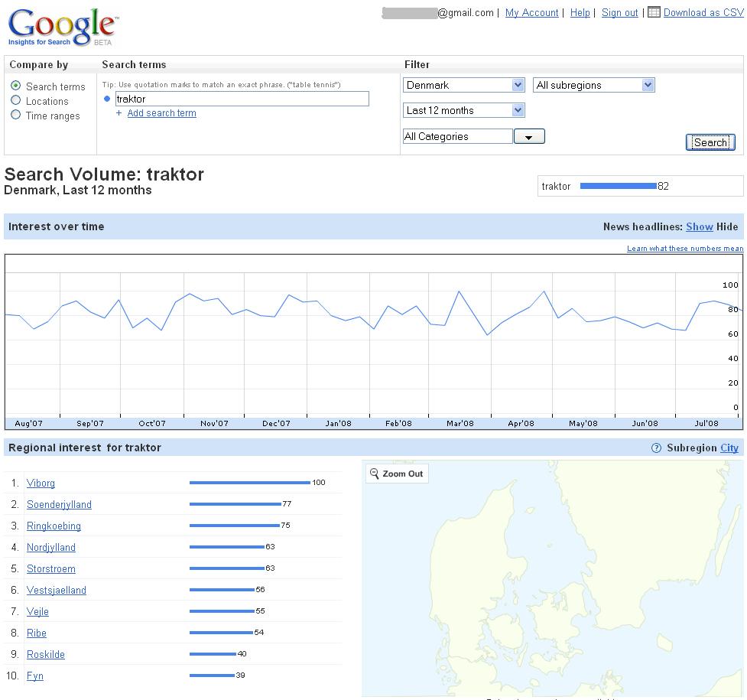Click the Zoom Out magnifier icon on map
Image resolution: width=747 pixels, height=700 pixels.
pyautogui.click(x=375, y=474)
